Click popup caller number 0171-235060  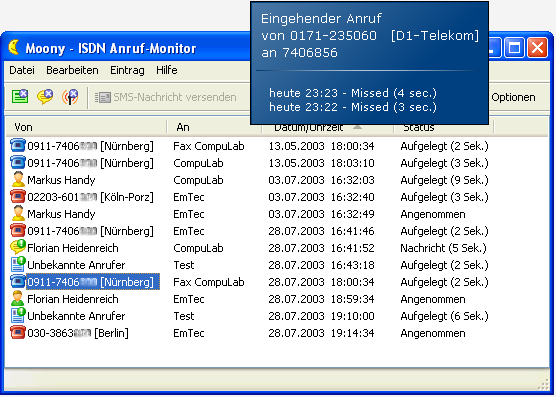pyautogui.click(x=333, y=35)
